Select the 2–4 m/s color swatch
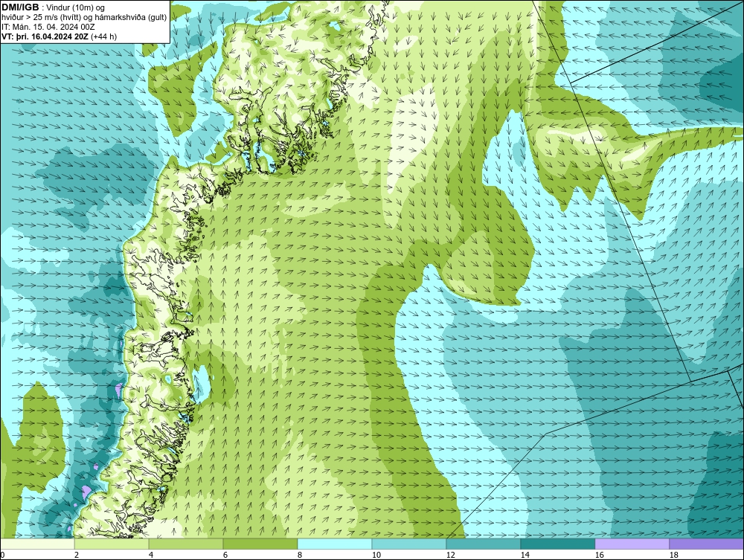The height and width of the screenshot is (560, 744). 112,544
